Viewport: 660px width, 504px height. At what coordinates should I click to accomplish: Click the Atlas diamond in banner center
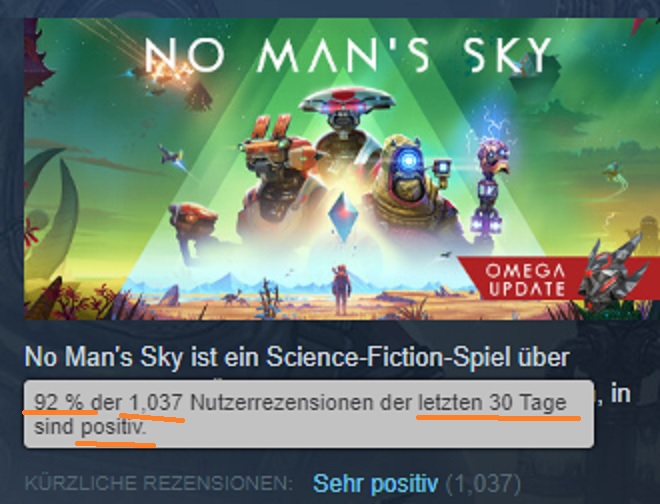[343, 217]
